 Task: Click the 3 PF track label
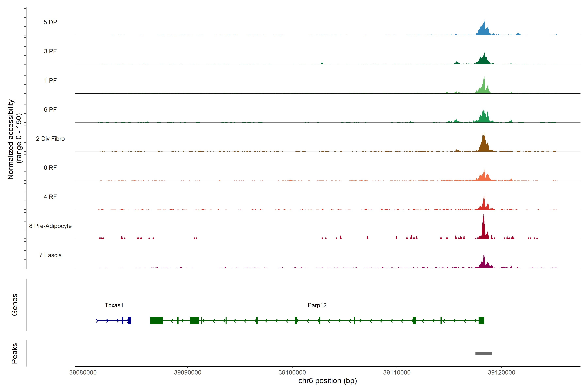pyautogui.click(x=50, y=51)
